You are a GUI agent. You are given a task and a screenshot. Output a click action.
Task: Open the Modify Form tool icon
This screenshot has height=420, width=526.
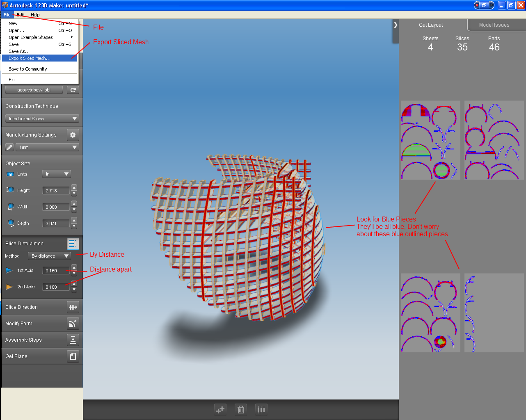pos(73,323)
